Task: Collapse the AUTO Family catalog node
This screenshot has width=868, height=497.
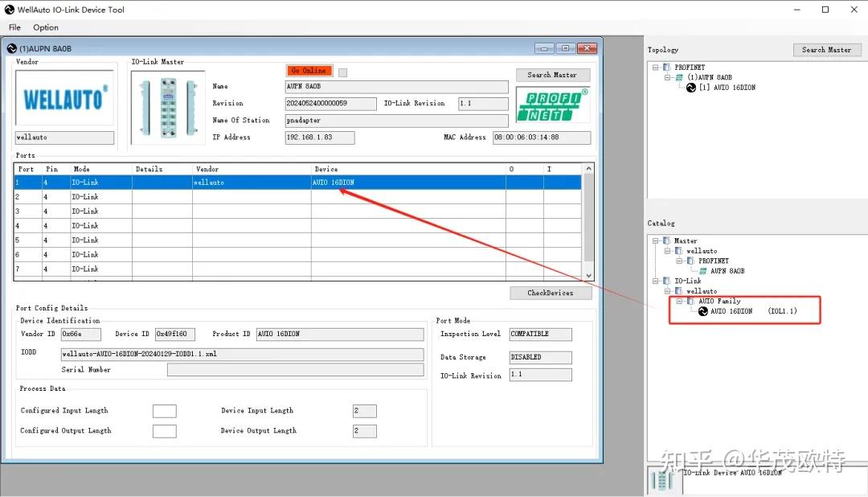Action: (679, 301)
